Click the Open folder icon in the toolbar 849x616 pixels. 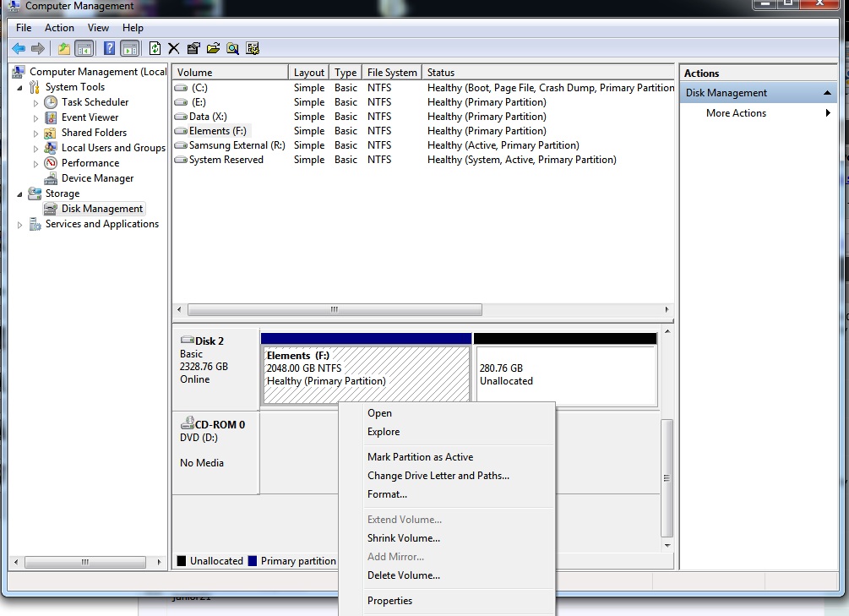coord(214,49)
